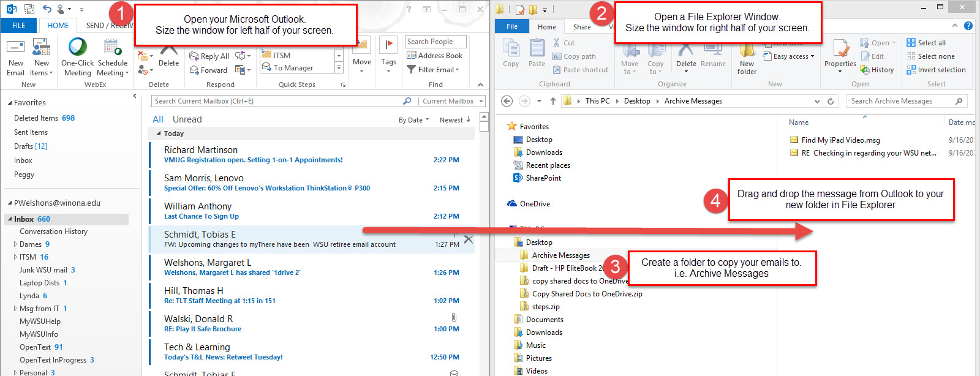
Task: Open the By Date sort dropdown
Action: point(413,120)
